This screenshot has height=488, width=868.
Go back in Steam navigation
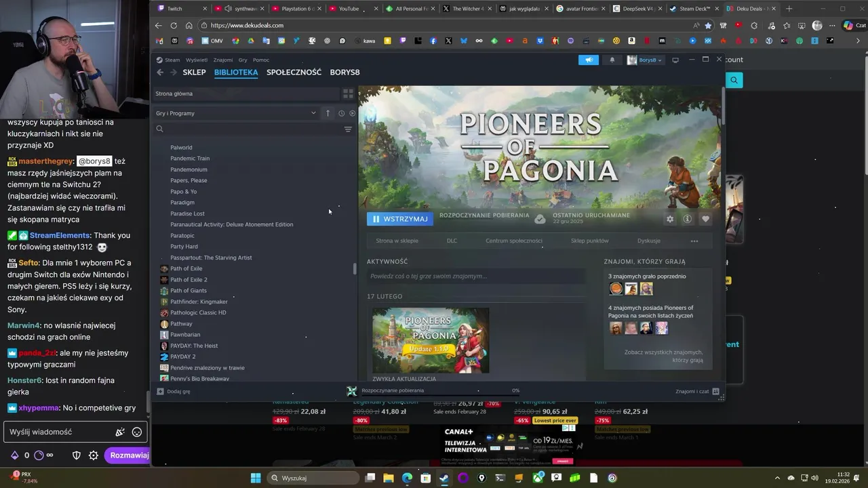[160, 72]
